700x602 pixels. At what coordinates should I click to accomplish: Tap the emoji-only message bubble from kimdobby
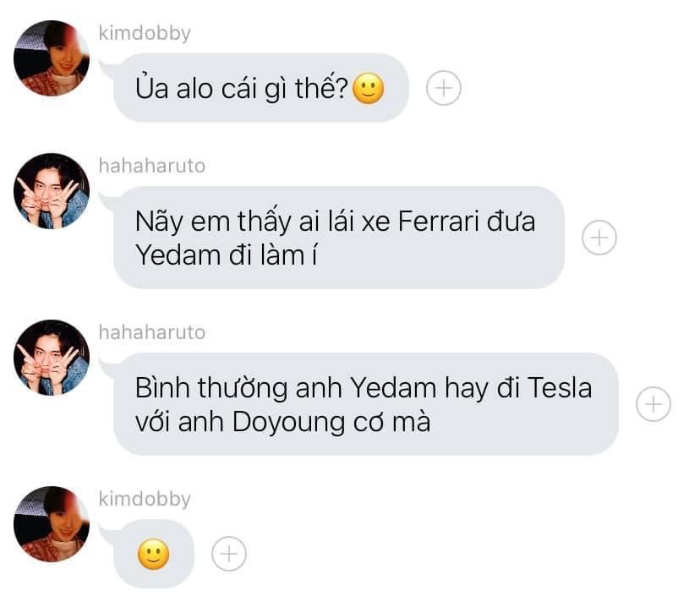tap(153, 555)
